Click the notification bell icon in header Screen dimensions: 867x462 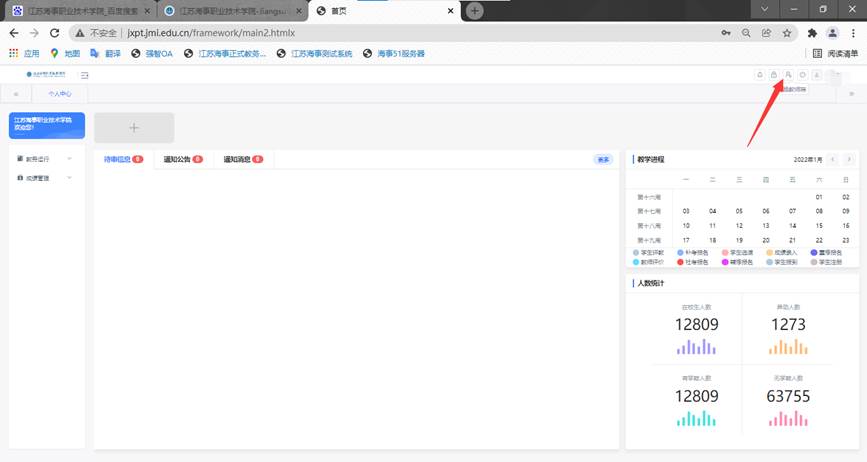coord(759,75)
